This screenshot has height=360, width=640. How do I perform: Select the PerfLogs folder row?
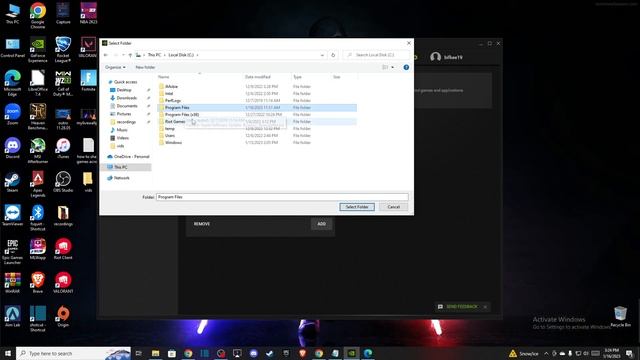pyautogui.click(x=257, y=100)
